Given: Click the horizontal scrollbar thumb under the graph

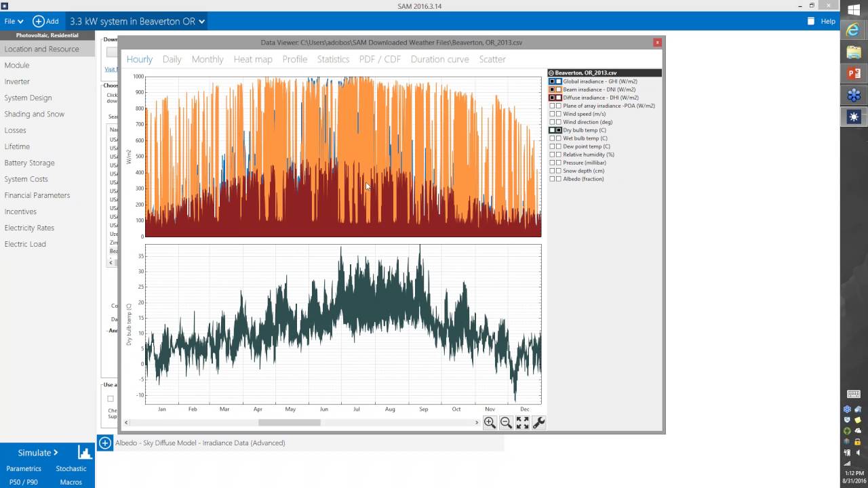Looking at the screenshot, I should (289, 423).
